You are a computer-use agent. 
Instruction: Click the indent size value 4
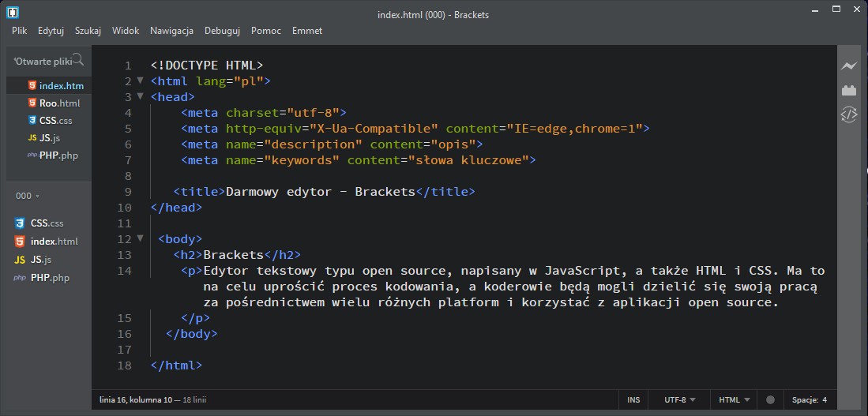tap(825, 399)
